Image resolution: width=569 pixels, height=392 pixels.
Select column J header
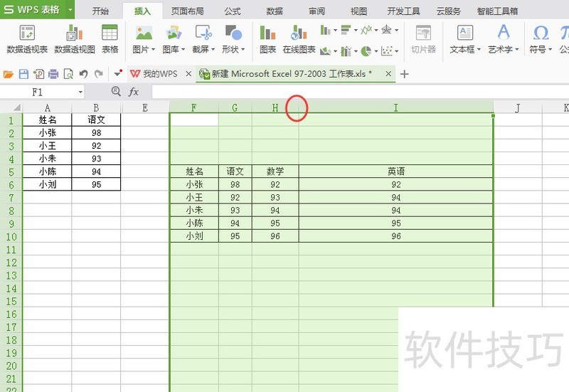coord(518,108)
